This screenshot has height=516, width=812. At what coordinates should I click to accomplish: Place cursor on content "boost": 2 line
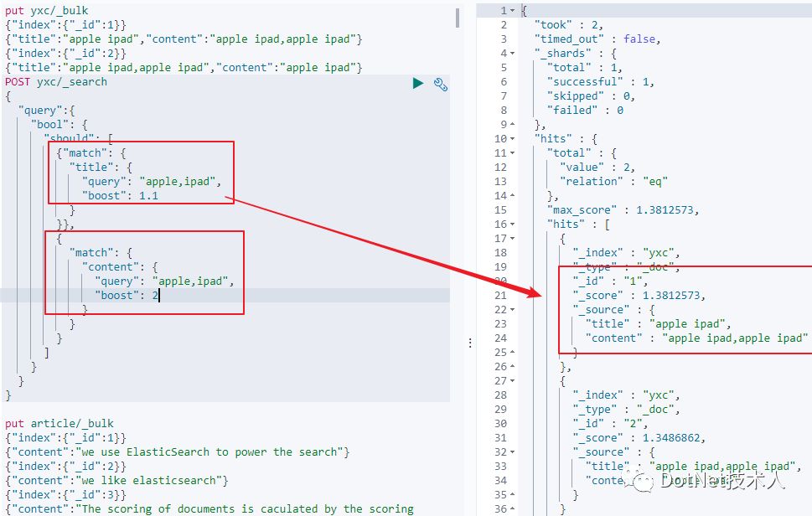click(x=127, y=296)
